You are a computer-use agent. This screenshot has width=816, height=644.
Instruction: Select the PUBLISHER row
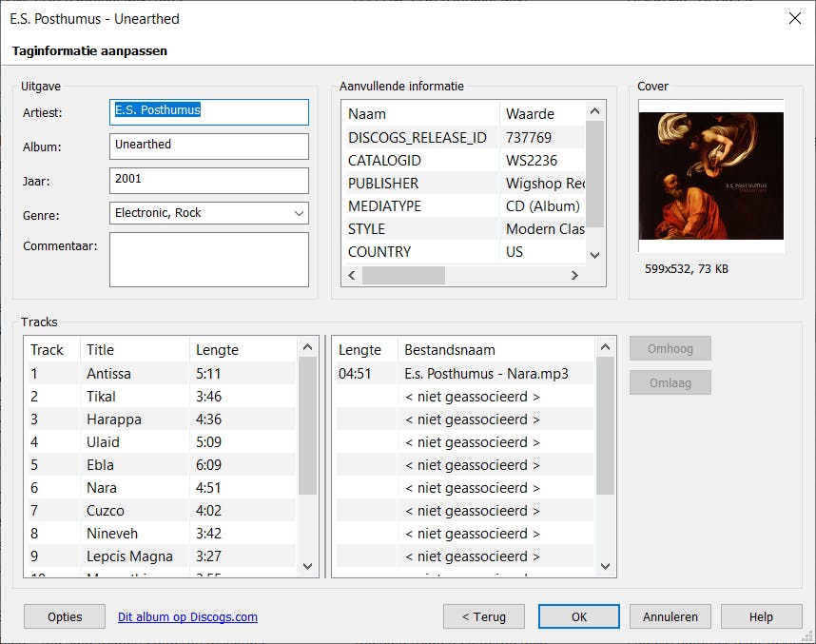click(464, 184)
